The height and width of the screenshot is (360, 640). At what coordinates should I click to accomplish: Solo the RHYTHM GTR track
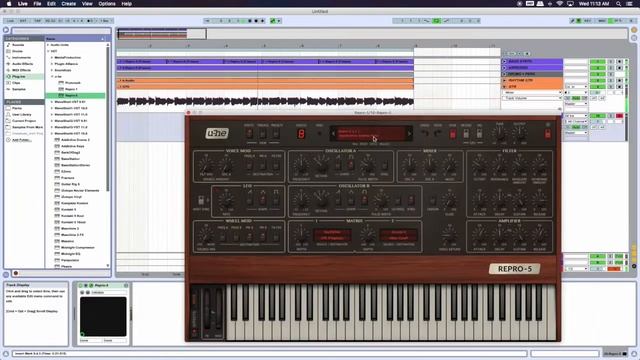click(611, 80)
